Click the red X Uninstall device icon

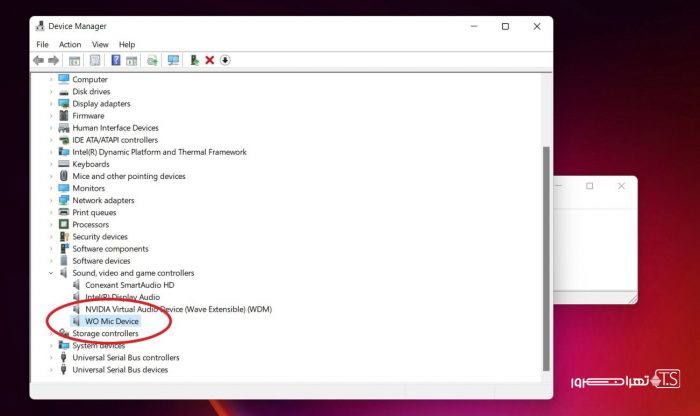click(x=209, y=60)
